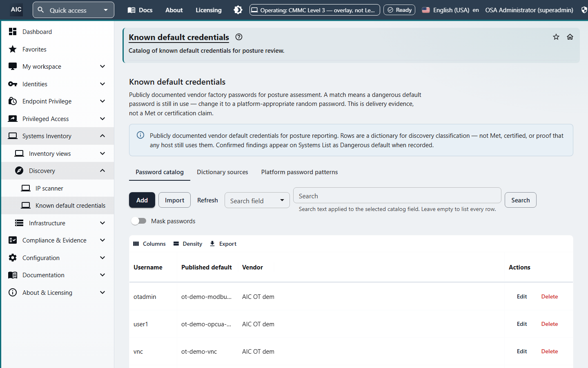The image size is (588, 368).
Task: Expand the Inventory views submenu
Action: point(58,153)
